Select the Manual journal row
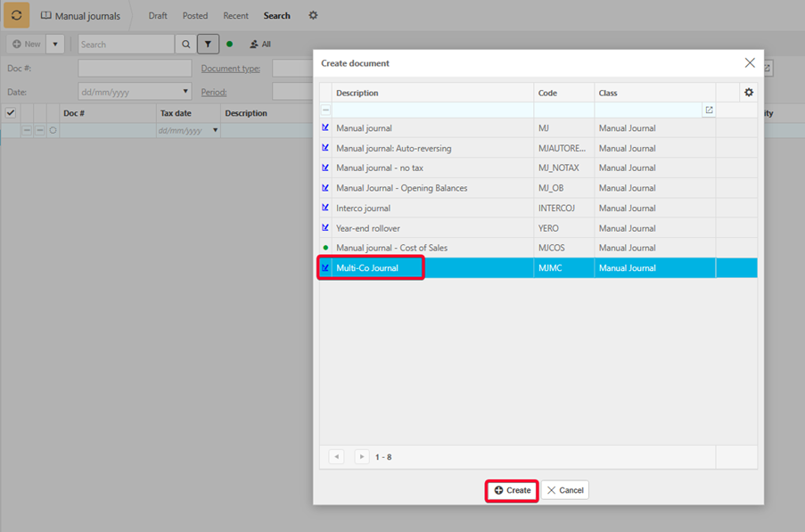This screenshot has width=805, height=532. click(x=538, y=127)
